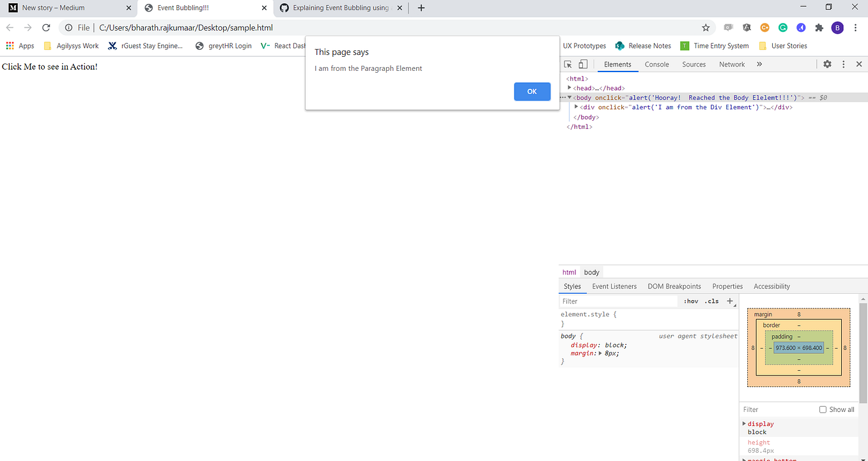Open DevTools settings gear
This screenshot has width=868, height=461.
(x=828, y=64)
